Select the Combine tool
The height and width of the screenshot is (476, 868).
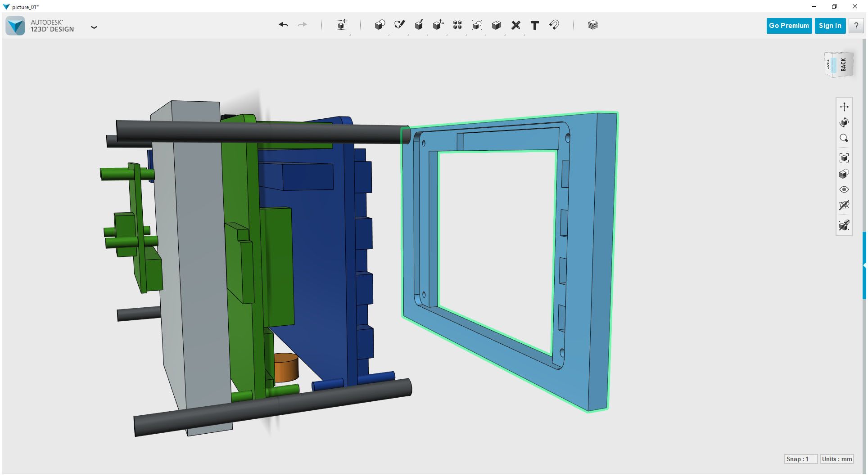496,25
